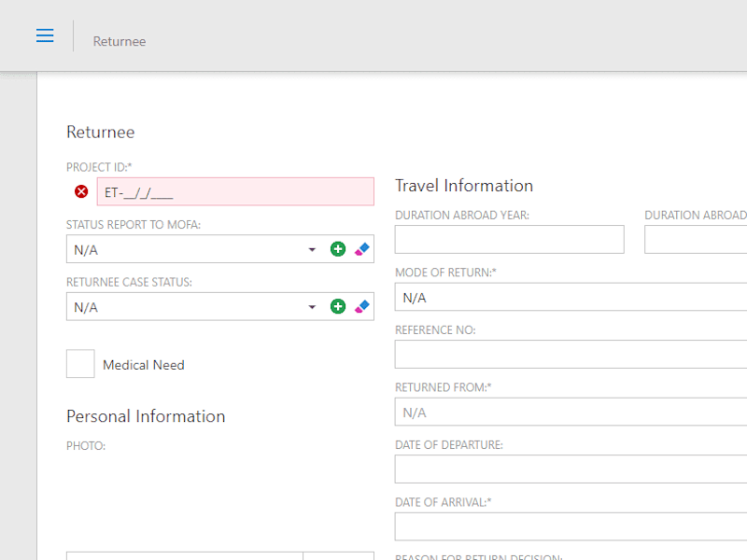The width and height of the screenshot is (747, 560).
Task: Expand the Returnee Case Status dropdown
Action: click(312, 307)
